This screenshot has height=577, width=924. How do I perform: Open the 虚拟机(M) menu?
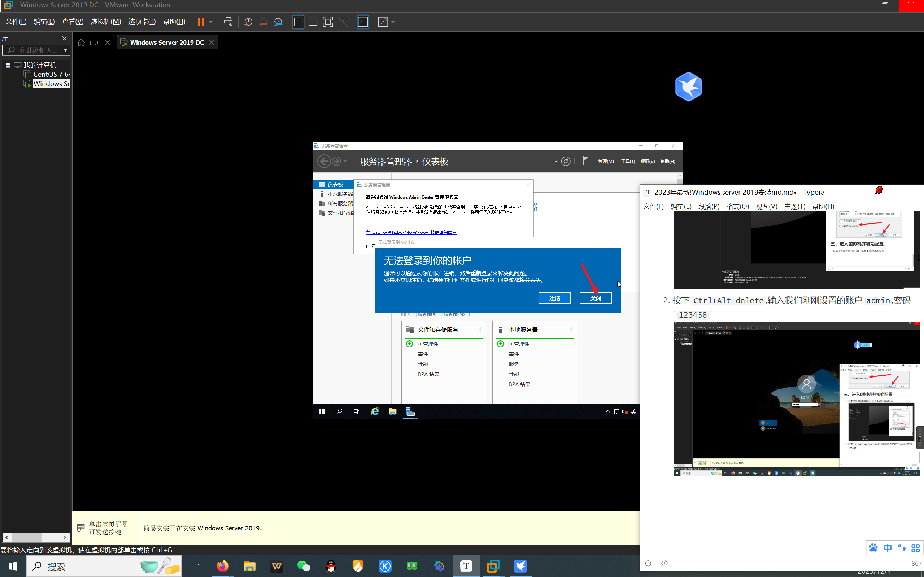[x=106, y=22]
